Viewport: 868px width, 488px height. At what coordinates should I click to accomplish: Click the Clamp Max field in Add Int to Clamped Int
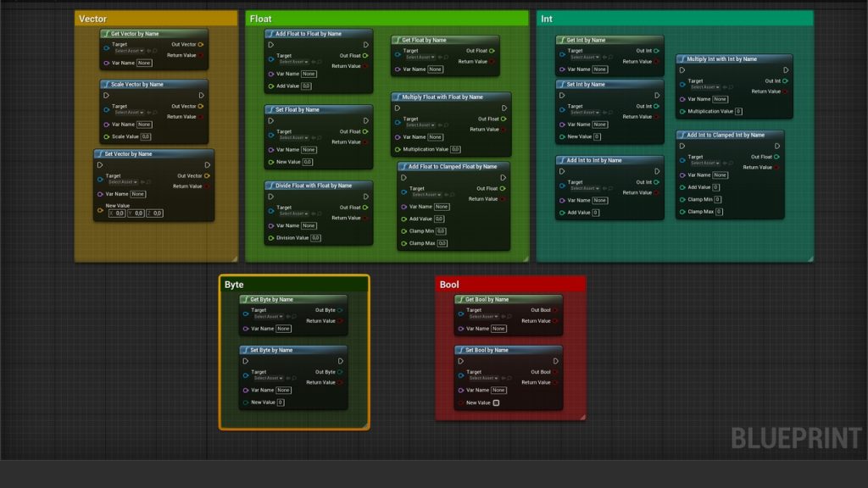718,212
